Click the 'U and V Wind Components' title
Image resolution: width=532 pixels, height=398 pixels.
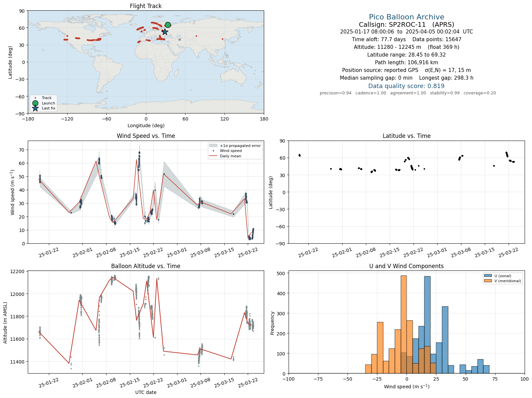(406, 266)
